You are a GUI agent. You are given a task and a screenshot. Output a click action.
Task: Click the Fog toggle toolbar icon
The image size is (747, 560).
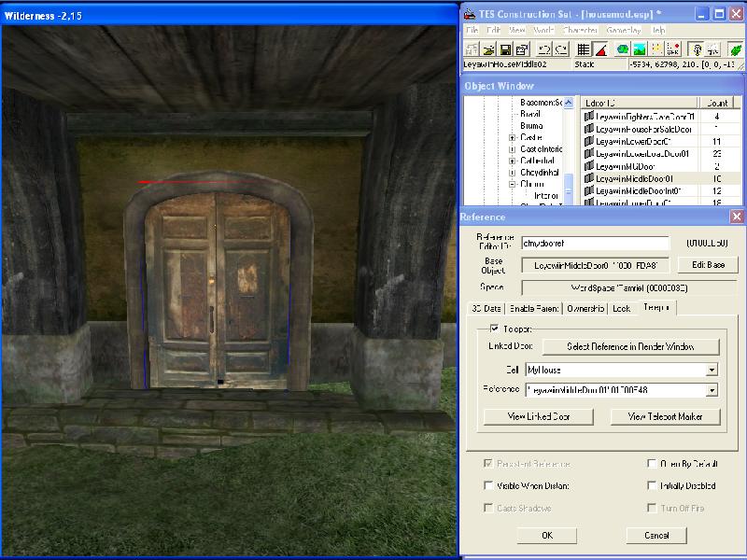pos(713,49)
